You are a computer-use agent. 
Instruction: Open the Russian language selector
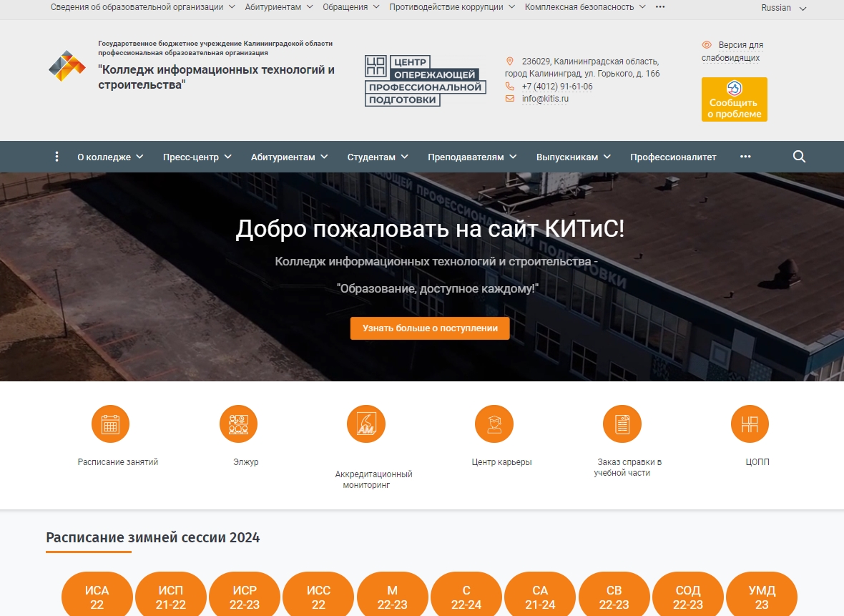pyautogui.click(x=776, y=8)
